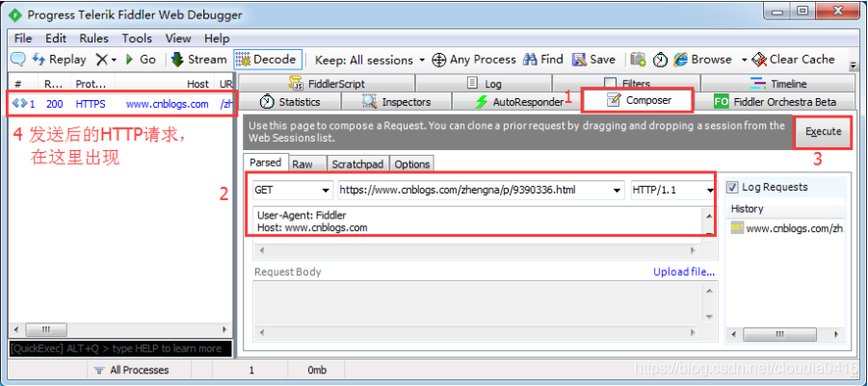Open the Fiddler Orchestra Beta tab
Image resolution: width=868 pixels, height=386 pixels.
775,102
